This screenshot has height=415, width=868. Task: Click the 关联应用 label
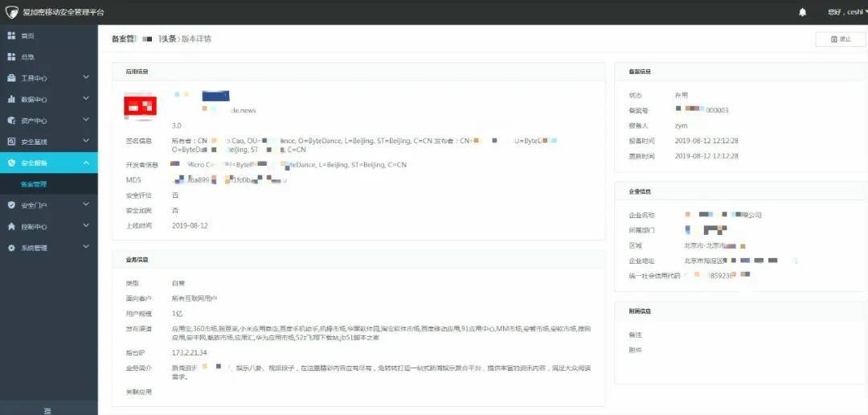(x=138, y=392)
